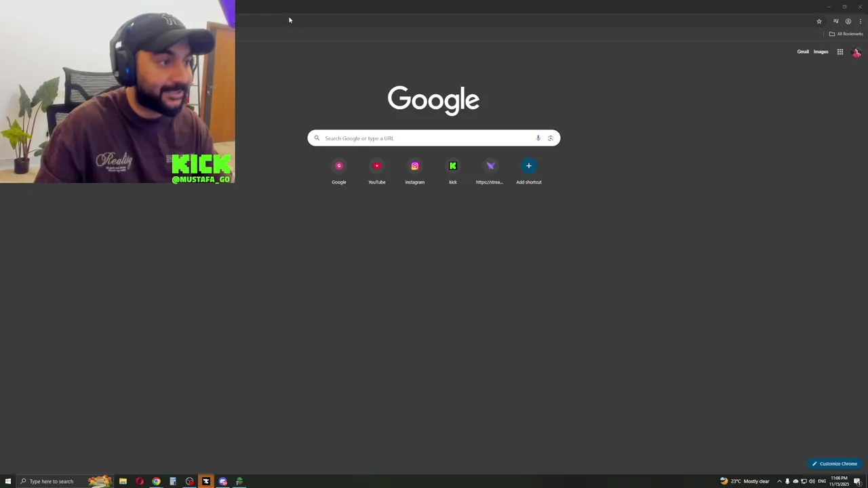Open the Images link
Viewport: 868px width, 488px height.
click(821, 52)
